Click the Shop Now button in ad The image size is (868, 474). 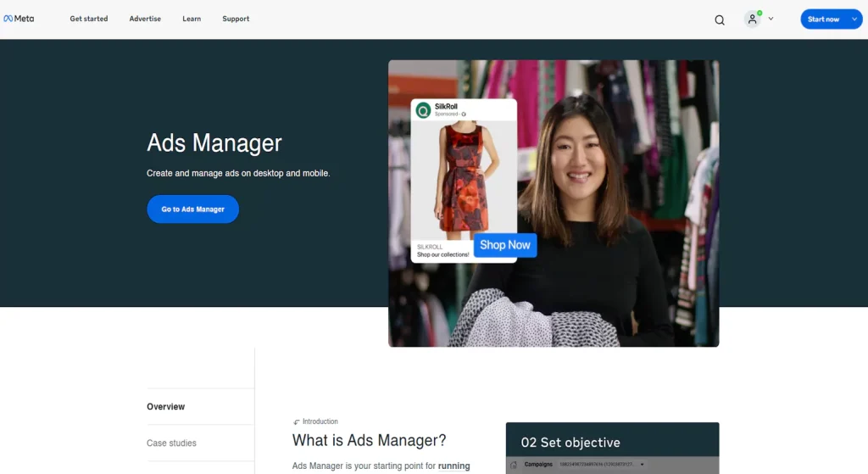505,245
